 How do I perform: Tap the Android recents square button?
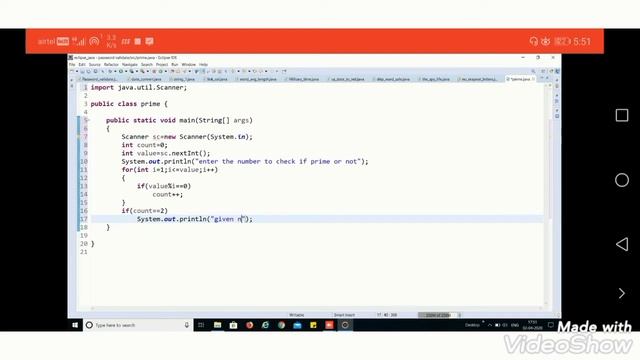(622, 115)
